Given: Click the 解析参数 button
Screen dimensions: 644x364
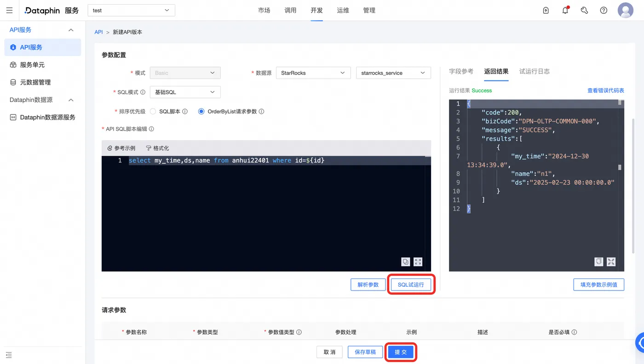Looking at the screenshot, I should click(368, 284).
